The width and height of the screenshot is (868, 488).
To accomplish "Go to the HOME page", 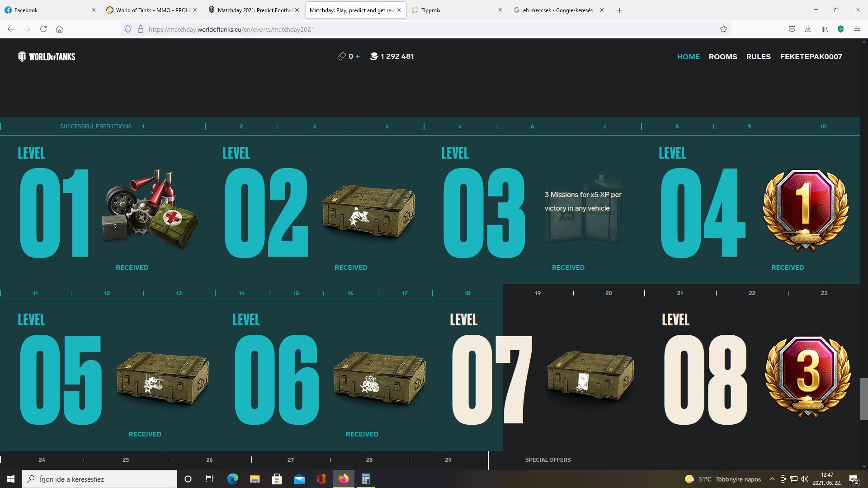I will (688, 56).
